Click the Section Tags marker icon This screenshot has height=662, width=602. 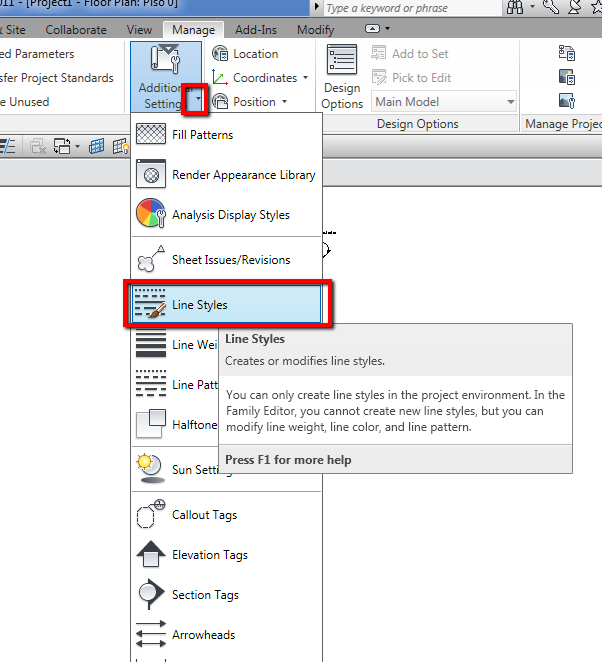pos(151,594)
